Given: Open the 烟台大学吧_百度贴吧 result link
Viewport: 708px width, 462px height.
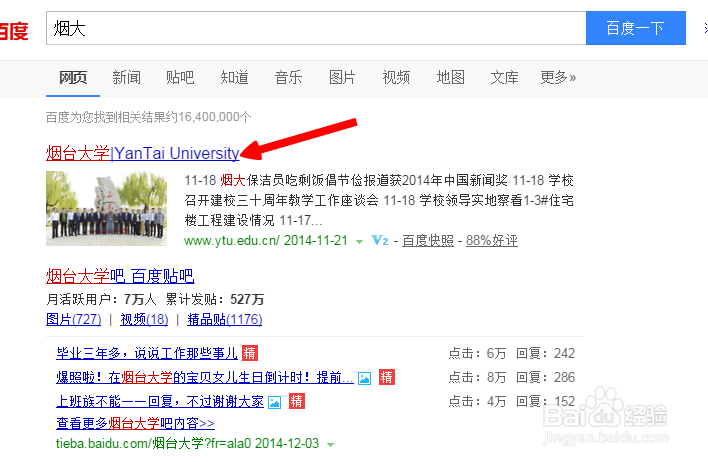Looking at the screenshot, I should point(120,276).
